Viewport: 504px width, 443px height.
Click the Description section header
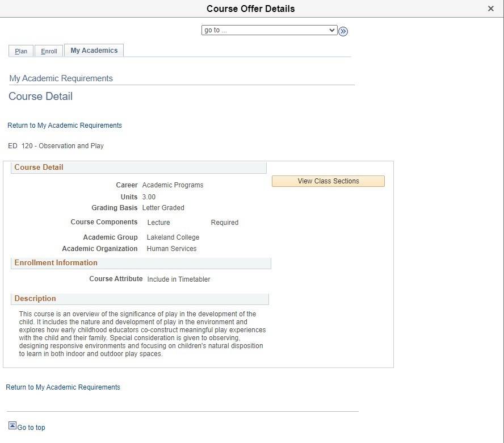35,298
